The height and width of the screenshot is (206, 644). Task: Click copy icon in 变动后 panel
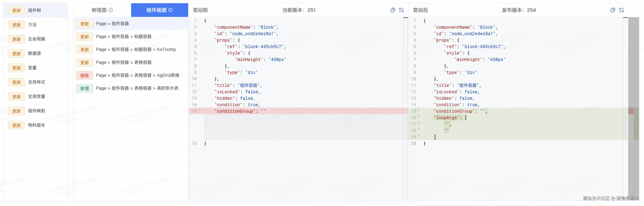point(612,10)
